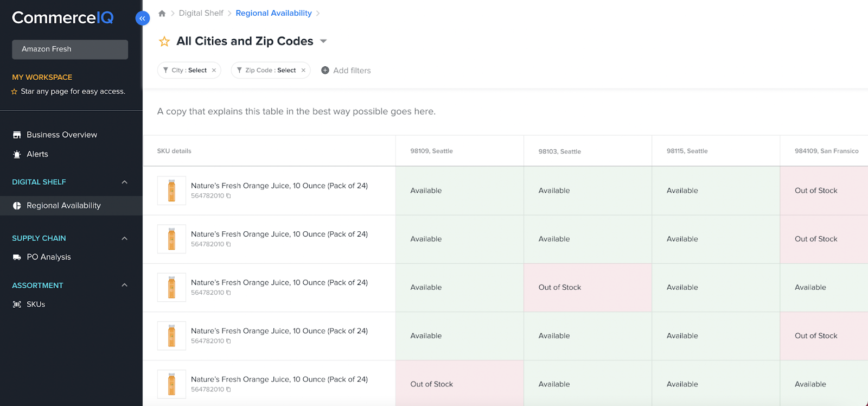Viewport: 868px width, 406px height.
Task: Collapse the Supply Chain section
Action: pos(124,238)
